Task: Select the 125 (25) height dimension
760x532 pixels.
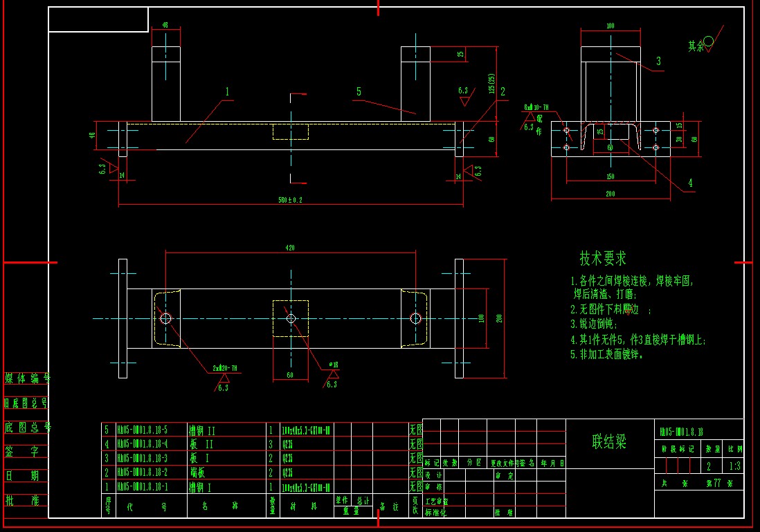Action: click(491, 83)
